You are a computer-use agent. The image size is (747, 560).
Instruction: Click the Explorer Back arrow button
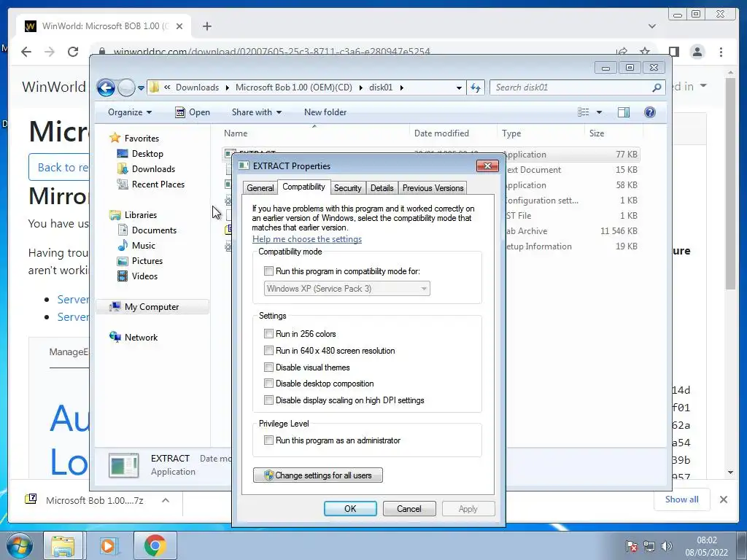click(x=106, y=87)
